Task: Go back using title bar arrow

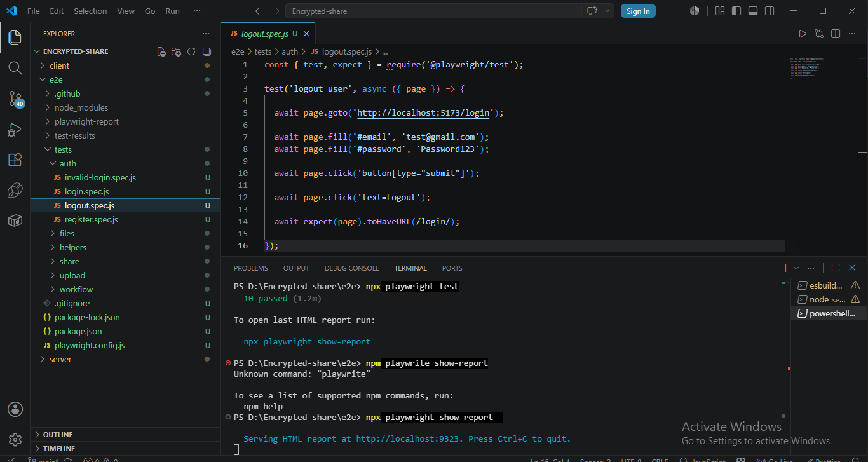Action: [259, 11]
